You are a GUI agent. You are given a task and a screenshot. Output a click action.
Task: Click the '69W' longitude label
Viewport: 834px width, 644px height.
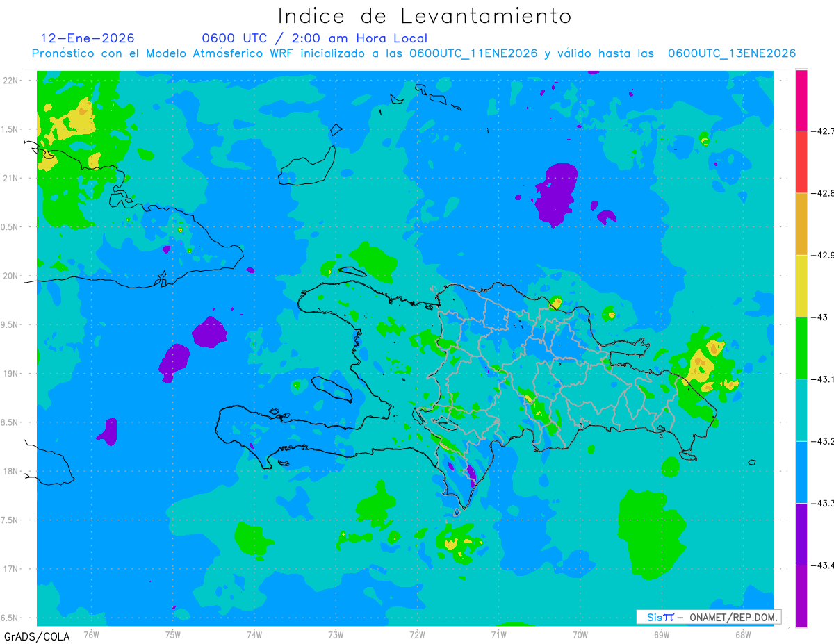[x=662, y=635]
